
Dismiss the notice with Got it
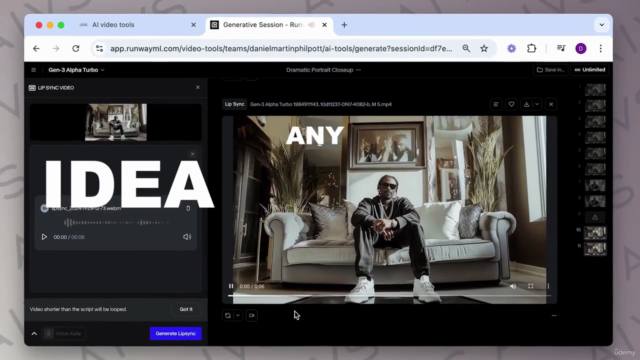pyautogui.click(x=186, y=309)
